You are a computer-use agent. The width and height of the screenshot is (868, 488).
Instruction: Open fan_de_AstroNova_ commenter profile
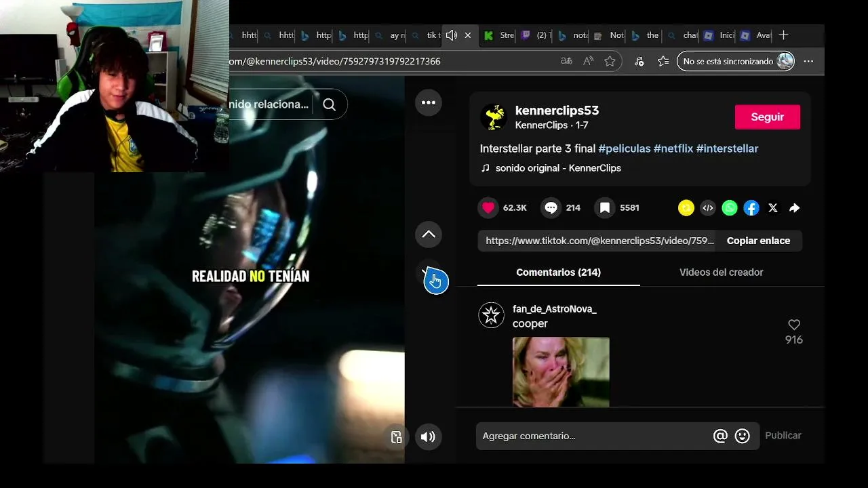point(554,309)
